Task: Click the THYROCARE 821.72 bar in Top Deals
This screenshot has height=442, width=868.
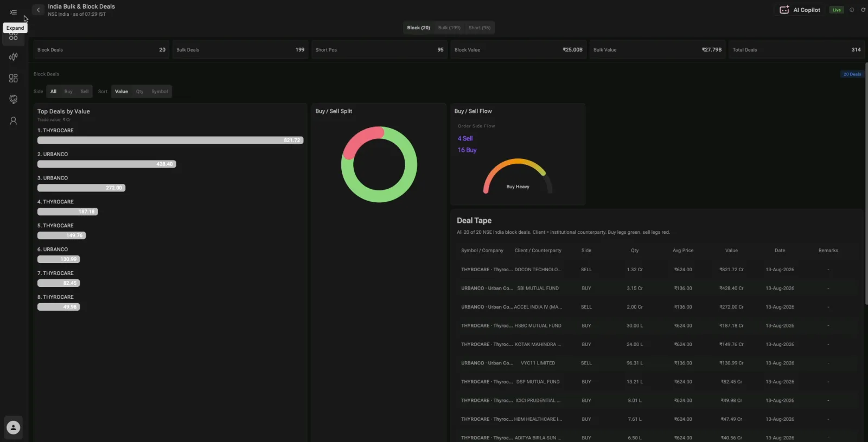Action: [170, 140]
